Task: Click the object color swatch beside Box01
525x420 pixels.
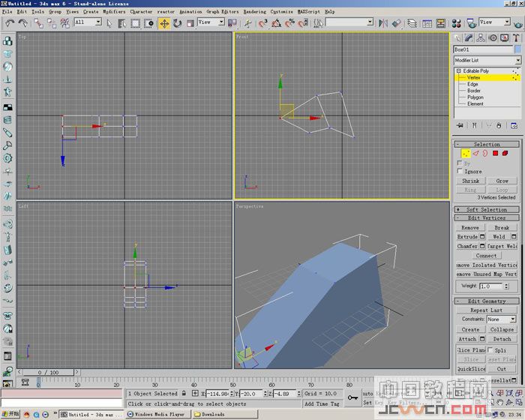Action: click(x=517, y=49)
